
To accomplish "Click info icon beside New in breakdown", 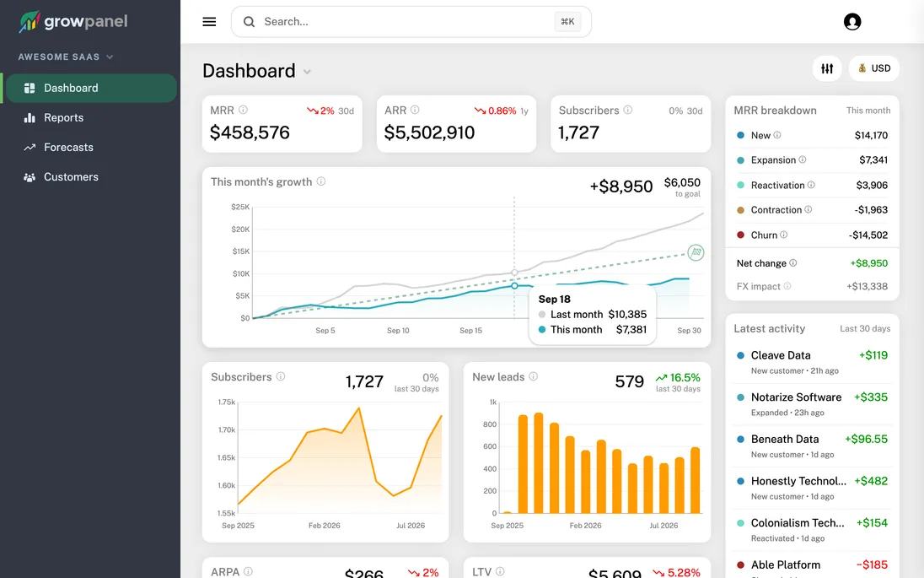I will tap(776, 135).
